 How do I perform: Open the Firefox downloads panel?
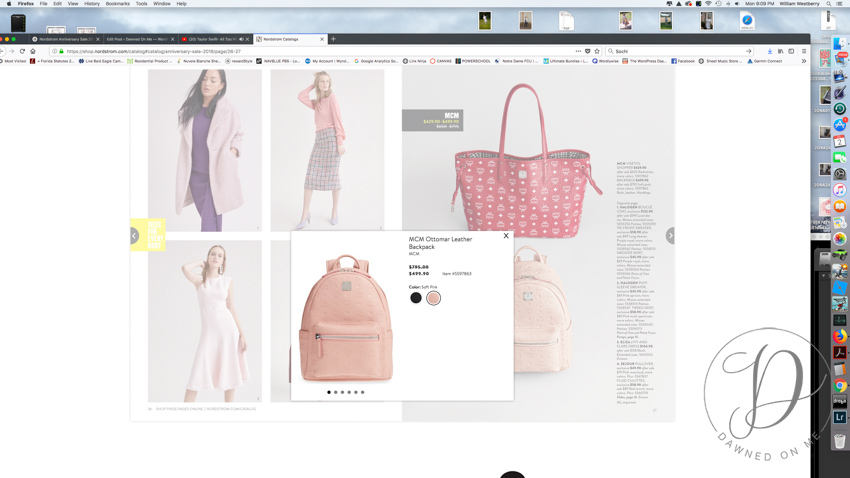pyautogui.click(x=770, y=51)
